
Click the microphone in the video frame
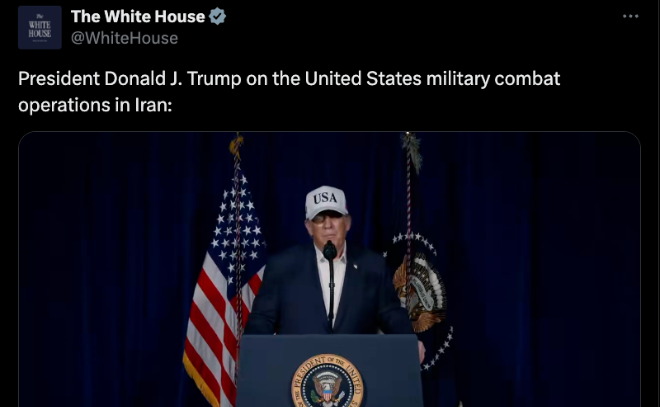pyautogui.click(x=330, y=250)
